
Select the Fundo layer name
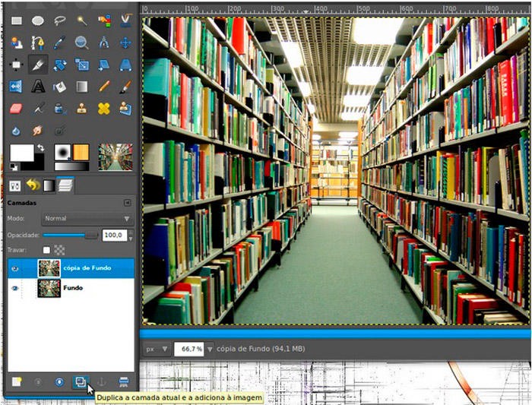(73, 288)
